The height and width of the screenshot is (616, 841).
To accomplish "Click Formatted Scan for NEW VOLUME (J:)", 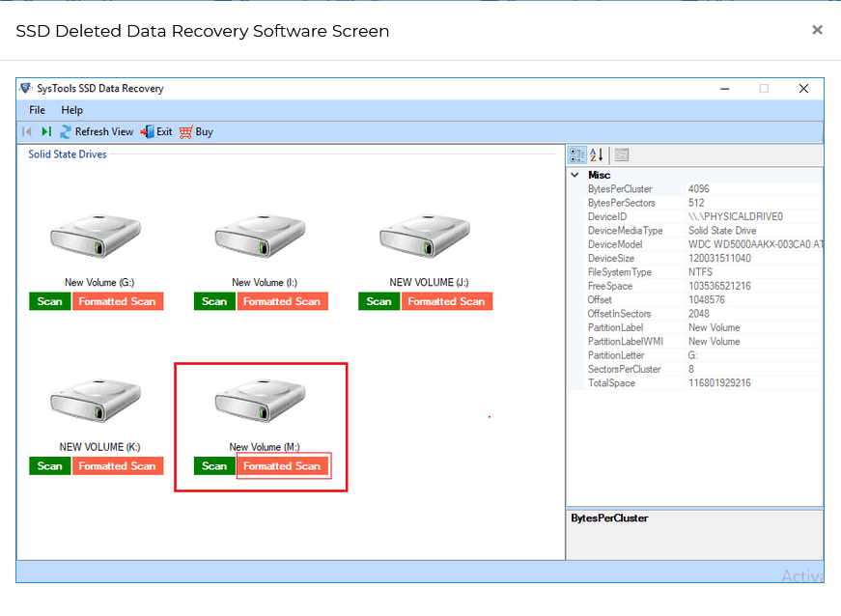I will click(447, 301).
